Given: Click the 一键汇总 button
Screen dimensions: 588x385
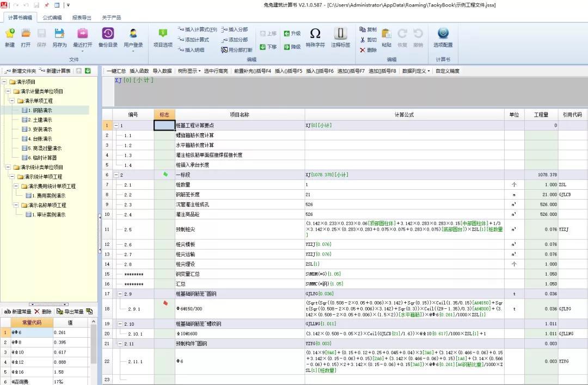Looking at the screenshot, I should click(115, 71).
